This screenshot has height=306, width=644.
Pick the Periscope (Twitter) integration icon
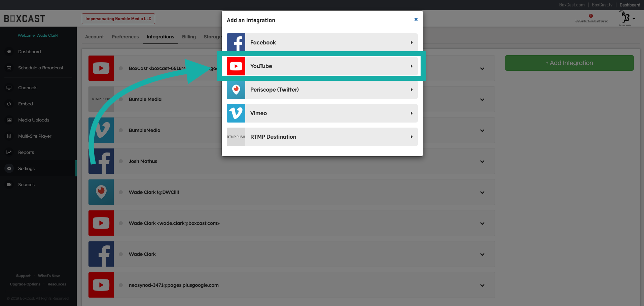(x=236, y=90)
